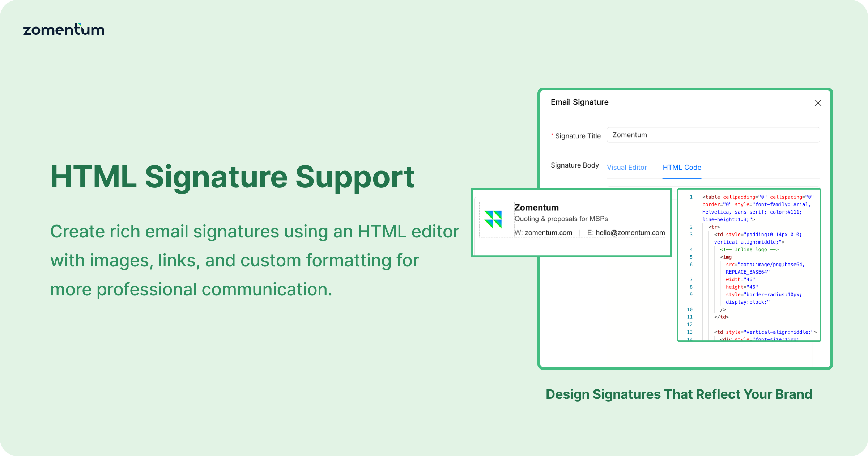Open the zomentum.com website link
Viewport: 868px width, 456px height.
pyautogui.click(x=548, y=232)
